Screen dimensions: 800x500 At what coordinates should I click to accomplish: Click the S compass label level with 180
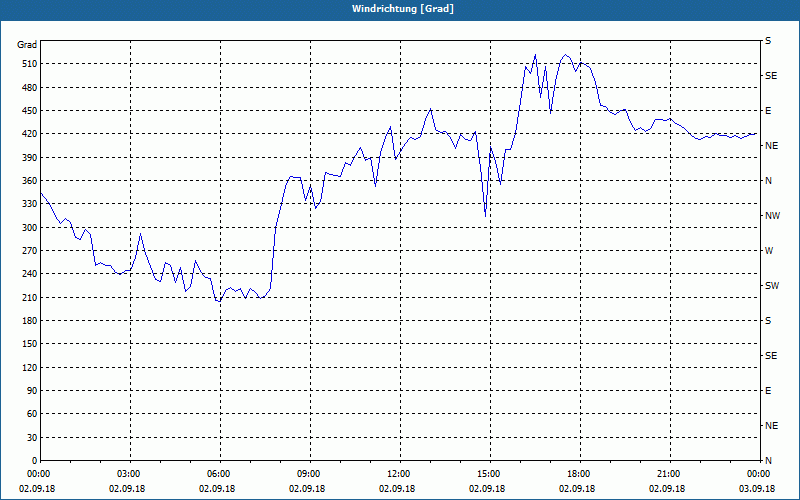pos(768,321)
